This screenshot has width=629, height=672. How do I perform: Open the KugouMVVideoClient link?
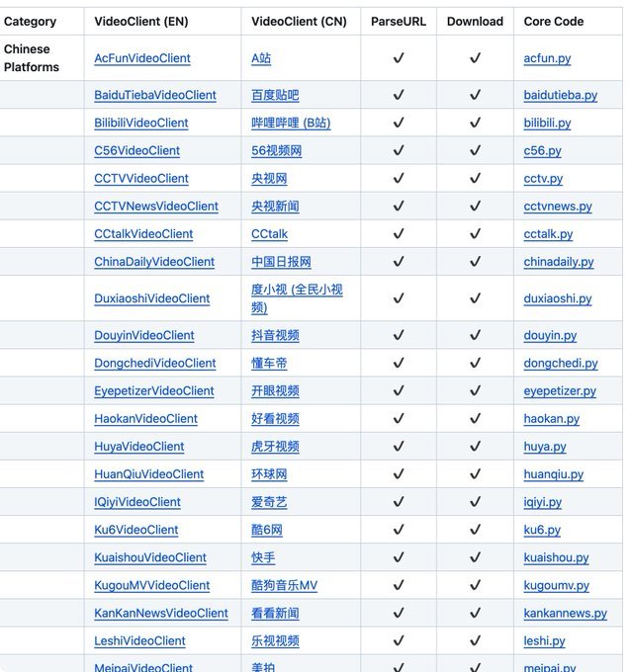[151, 585]
